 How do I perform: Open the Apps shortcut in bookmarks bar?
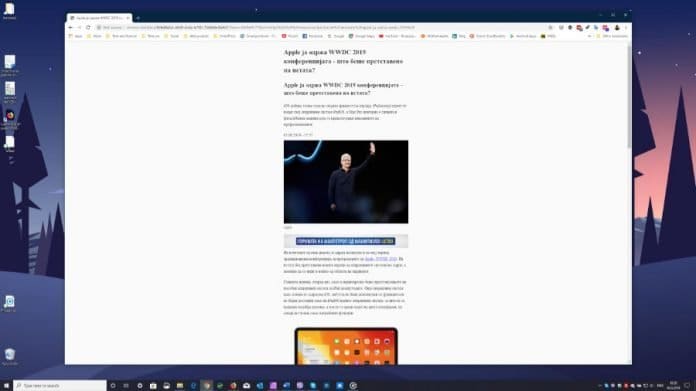[76, 36]
